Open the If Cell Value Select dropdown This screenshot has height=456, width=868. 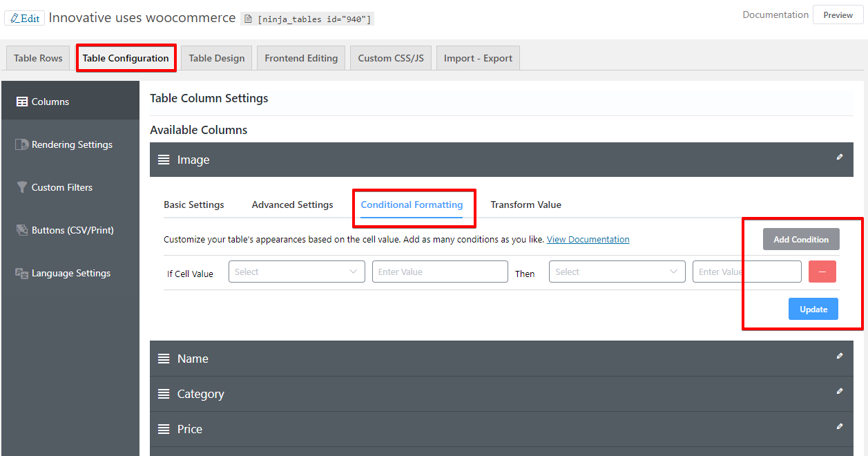pos(297,272)
